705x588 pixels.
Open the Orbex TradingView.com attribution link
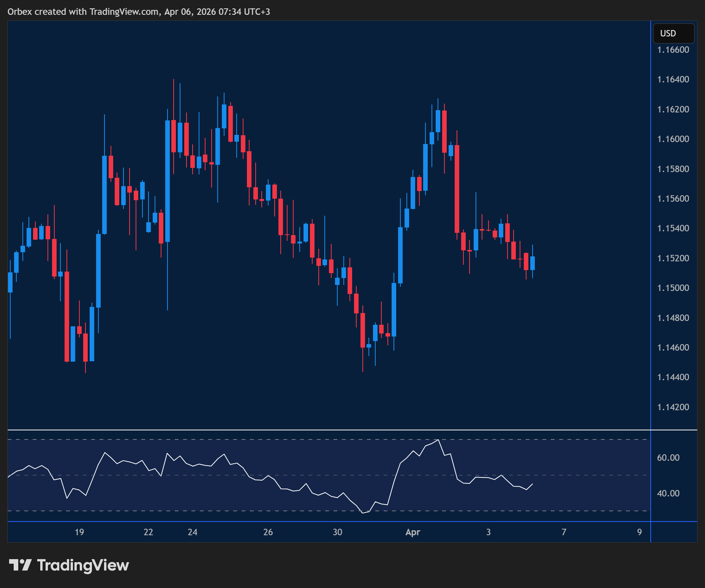click(x=139, y=11)
